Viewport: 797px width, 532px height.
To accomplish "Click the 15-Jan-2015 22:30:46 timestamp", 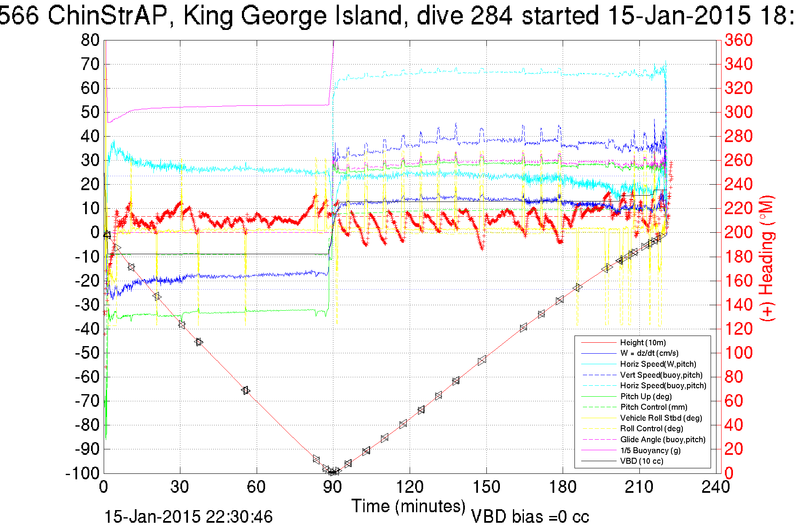I will coord(188,517).
